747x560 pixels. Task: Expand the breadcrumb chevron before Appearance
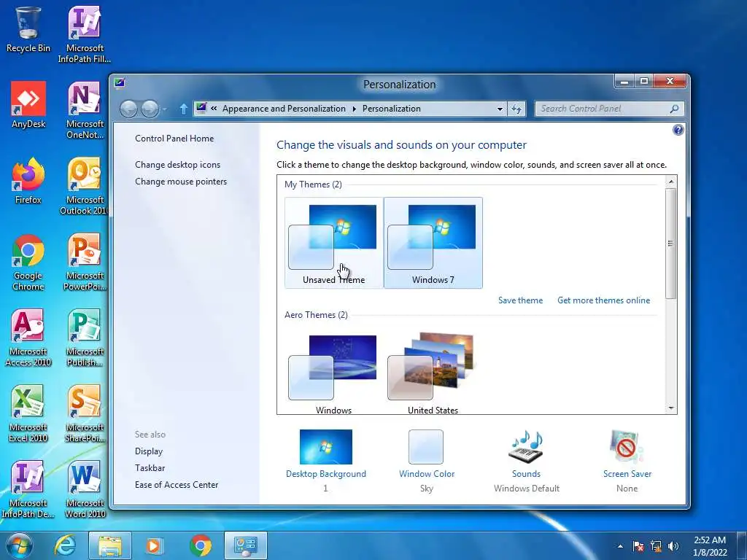pyautogui.click(x=214, y=109)
